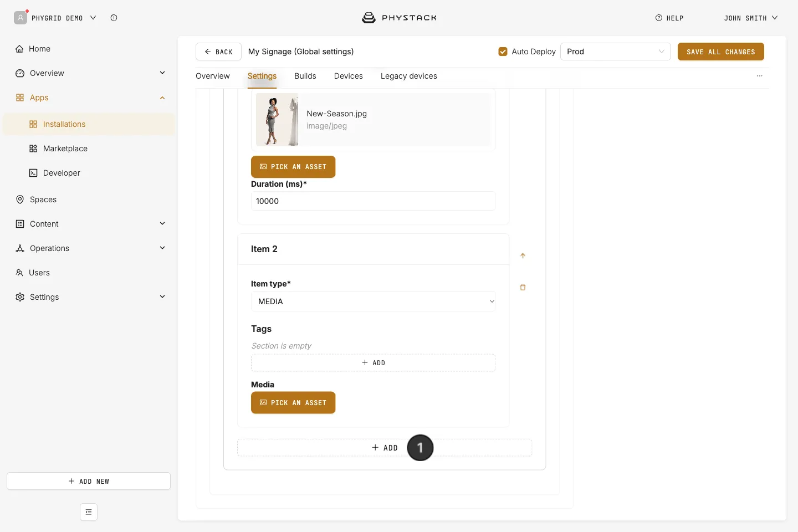Switch to the Builds tab

click(x=305, y=76)
